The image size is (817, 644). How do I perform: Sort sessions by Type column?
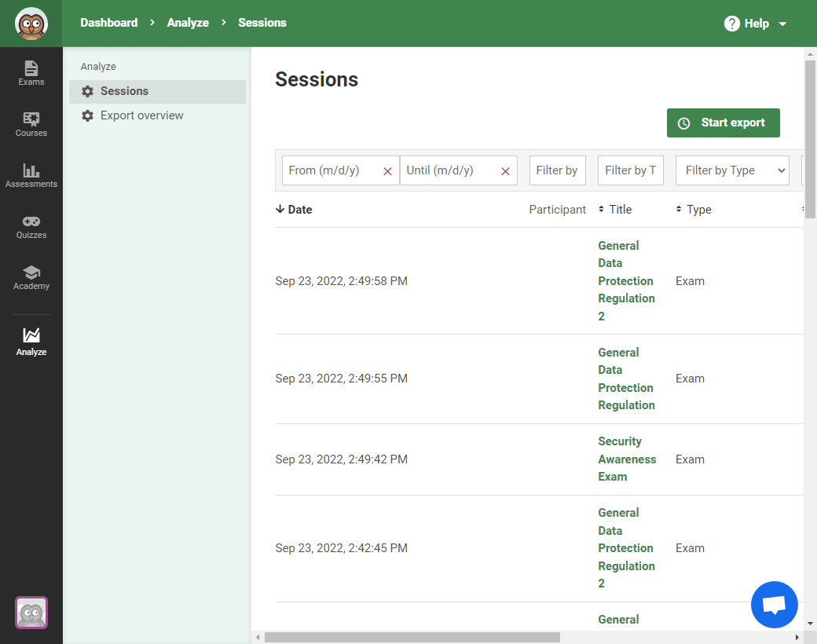coord(694,210)
